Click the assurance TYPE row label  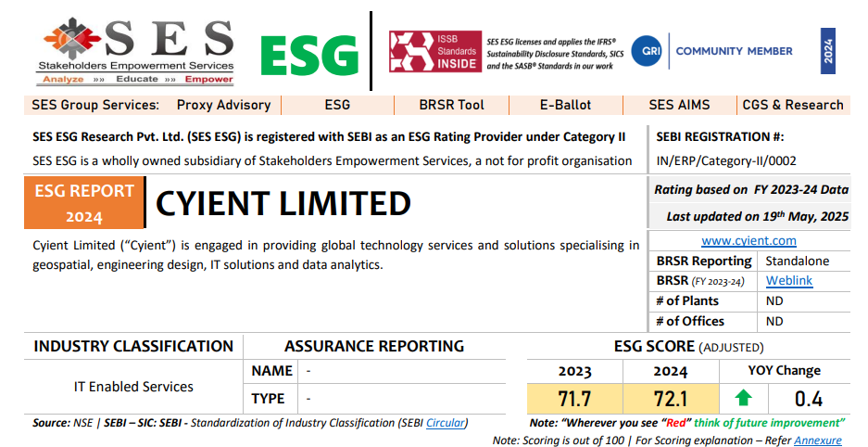(268, 398)
